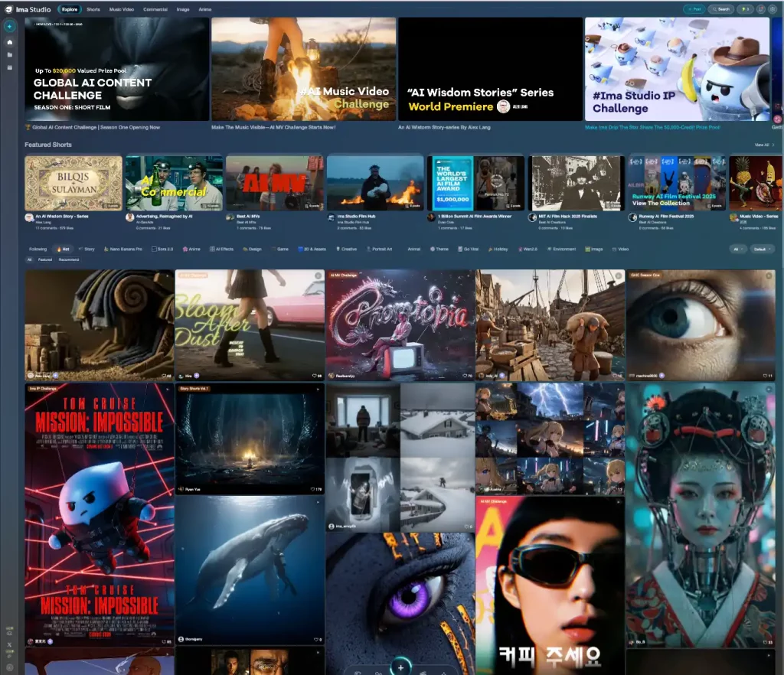Click the Post button
Image resolution: width=784 pixels, height=675 pixels.
[694, 9]
